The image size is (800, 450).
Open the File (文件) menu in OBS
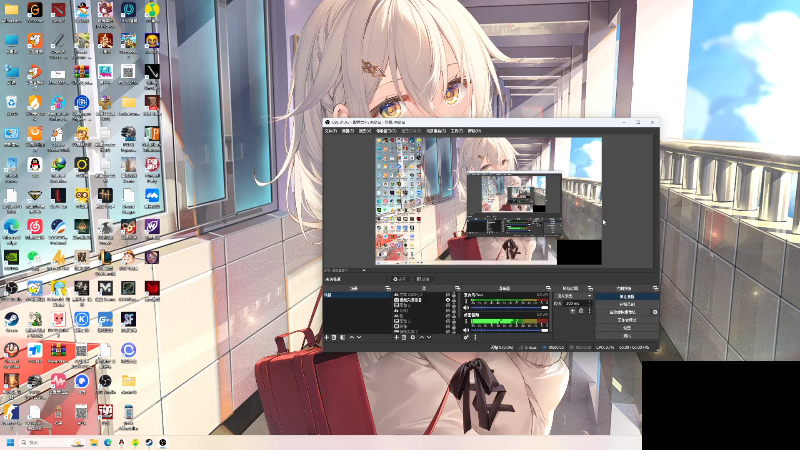point(331,131)
